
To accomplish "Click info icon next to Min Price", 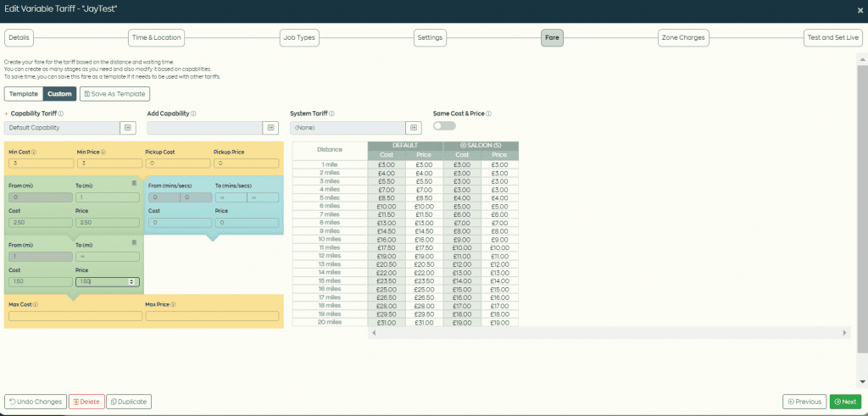I will (x=103, y=152).
